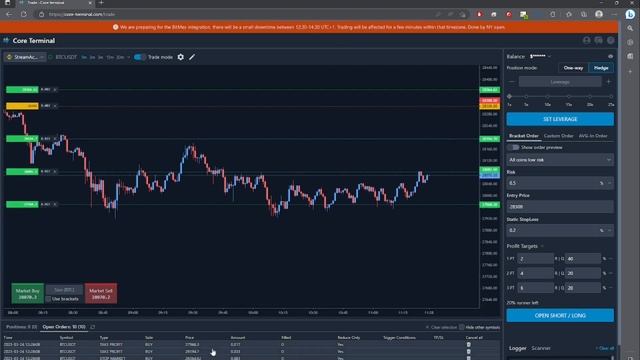
Task: Toggle the Trade mode switch
Action: [139, 57]
